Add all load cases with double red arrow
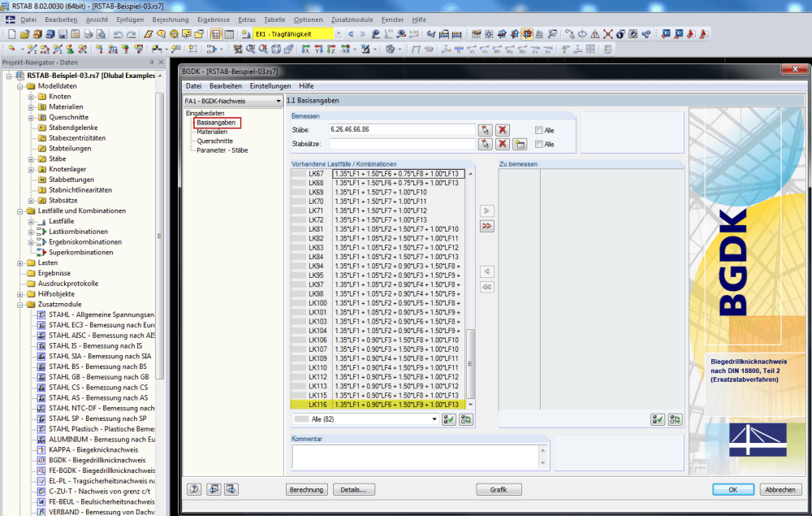This screenshot has width=812, height=516. coord(486,226)
